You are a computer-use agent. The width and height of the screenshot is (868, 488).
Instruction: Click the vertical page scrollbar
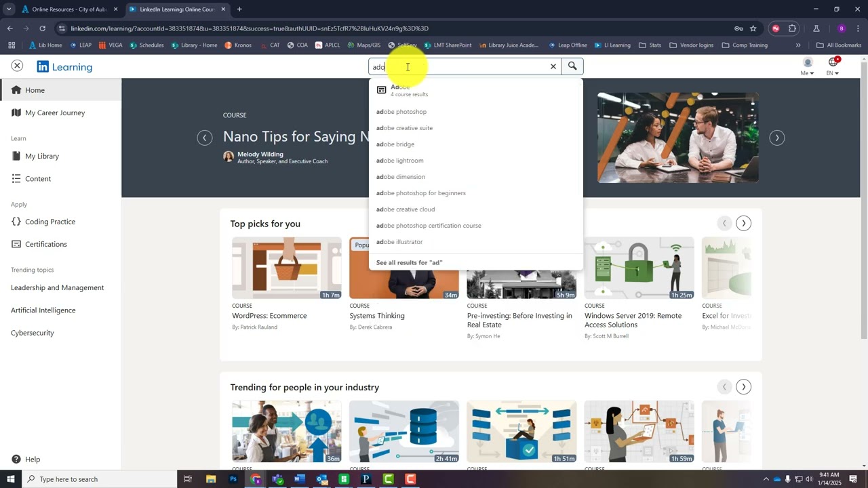pyautogui.click(x=864, y=203)
